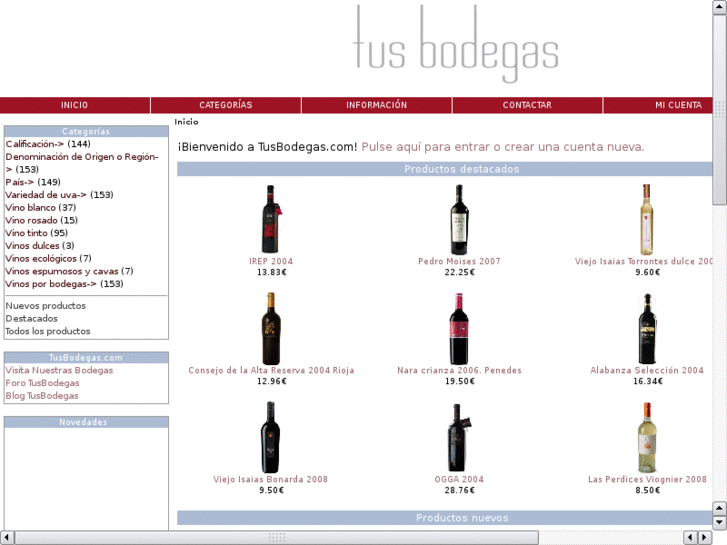Screen dimensions: 727x545
Task: Expand the Calificación category
Action: (35, 144)
